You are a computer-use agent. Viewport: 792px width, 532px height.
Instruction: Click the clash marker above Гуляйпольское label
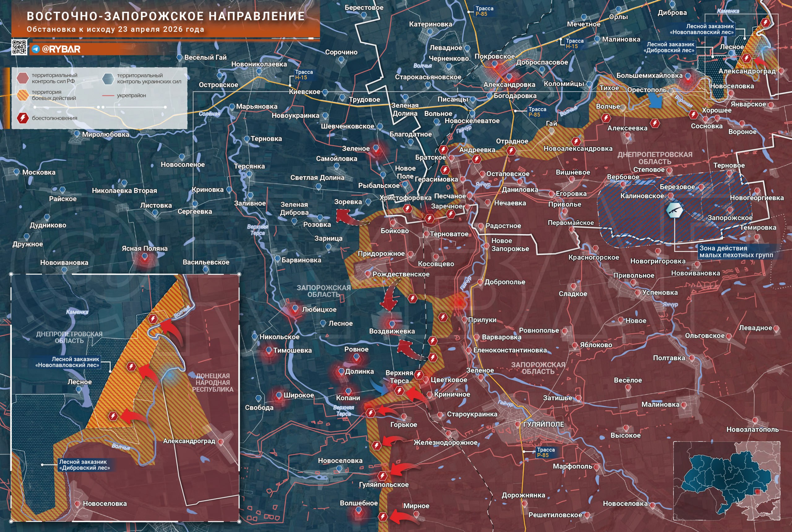pyautogui.click(x=382, y=476)
